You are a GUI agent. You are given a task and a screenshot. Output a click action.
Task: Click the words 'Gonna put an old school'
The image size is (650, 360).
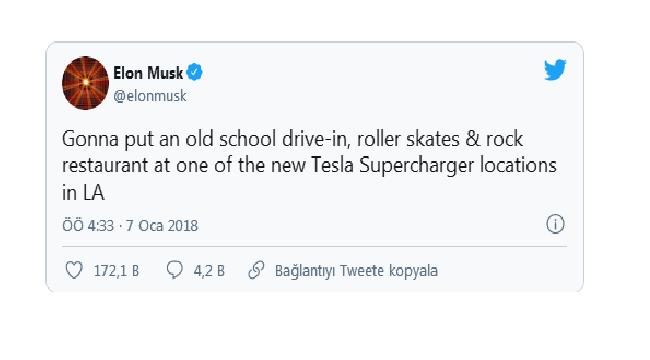click(169, 139)
